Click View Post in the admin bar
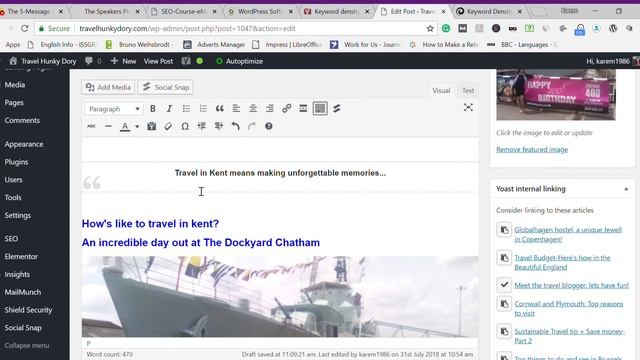Screen dimensions: 640x360 (158, 61)
